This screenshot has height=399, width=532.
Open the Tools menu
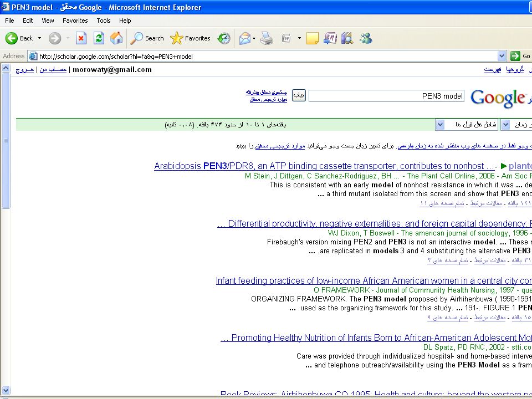click(x=104, y=21)
